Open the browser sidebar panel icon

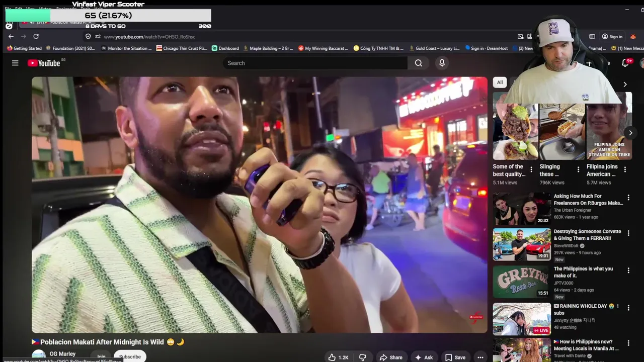pos(592,37)
